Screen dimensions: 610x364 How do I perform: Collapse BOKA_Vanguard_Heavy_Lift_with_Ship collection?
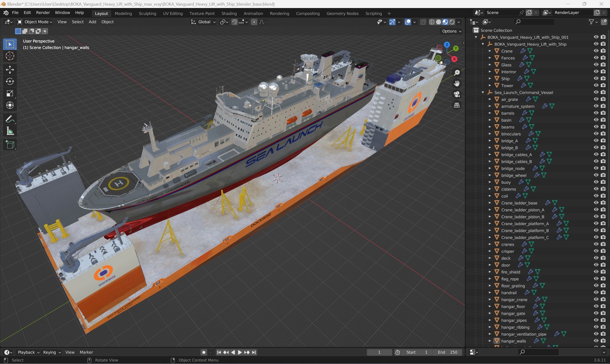pos(483,44)
